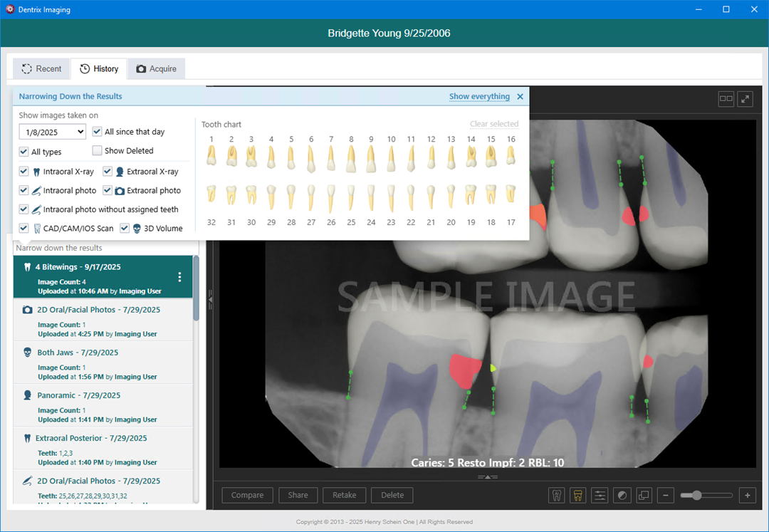Screen dimensions: 769x532
Task: Open the image adjustment sliders tool
Action: pos(600,496)
